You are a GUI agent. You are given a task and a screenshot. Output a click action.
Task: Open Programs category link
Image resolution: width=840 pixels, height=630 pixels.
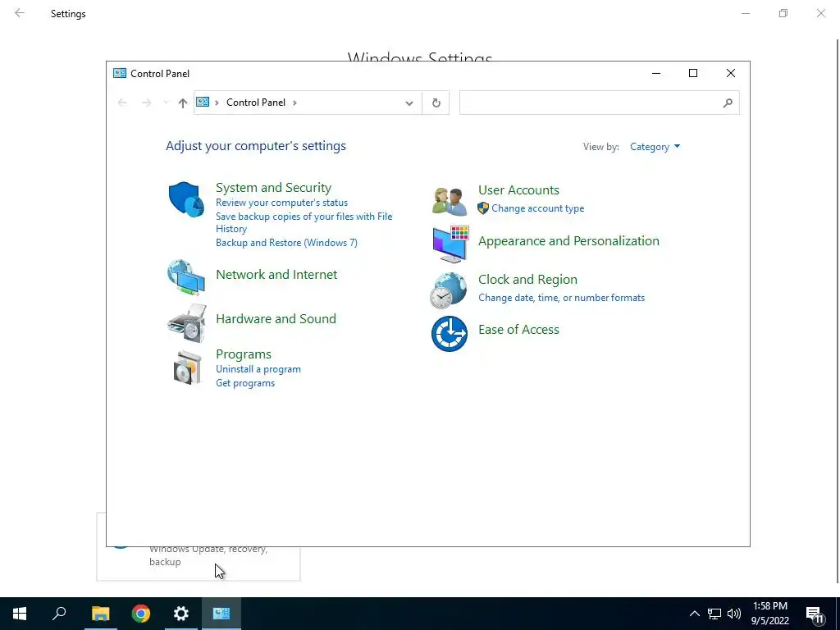pyautogui.click(x=243, y=354)
